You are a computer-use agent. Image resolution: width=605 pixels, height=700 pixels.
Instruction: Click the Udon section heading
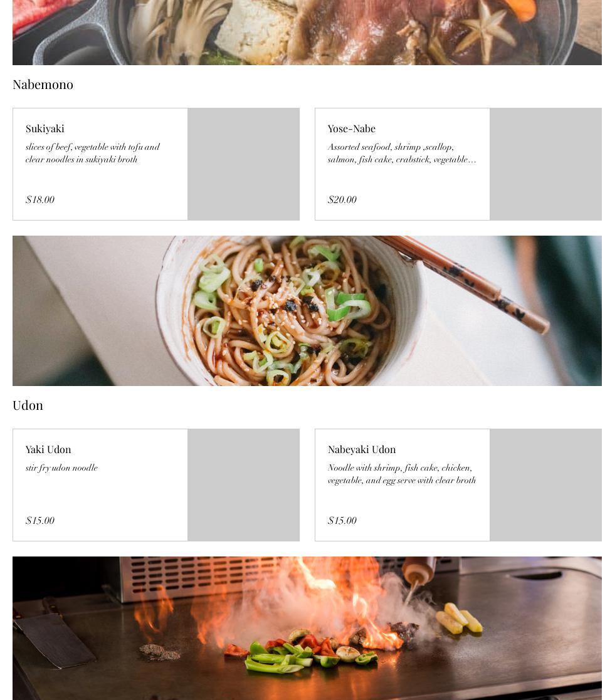tap(28, 405)
